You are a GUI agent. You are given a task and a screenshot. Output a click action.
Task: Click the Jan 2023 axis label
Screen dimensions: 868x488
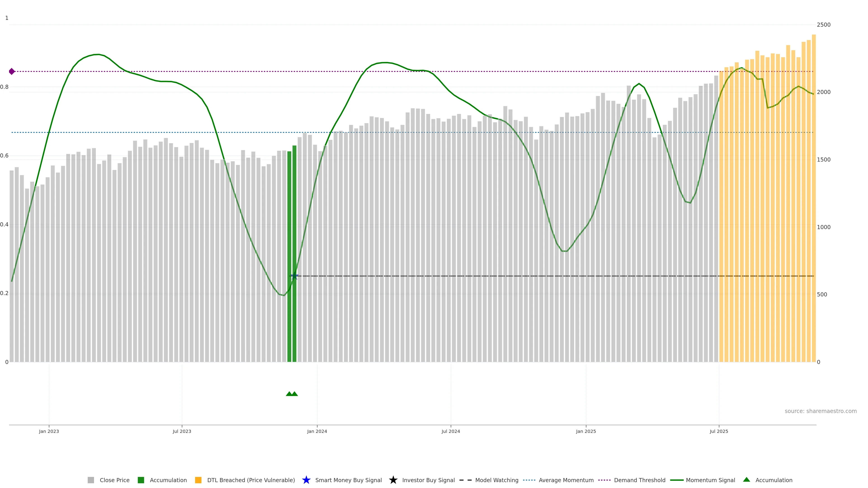pos(49,431)
